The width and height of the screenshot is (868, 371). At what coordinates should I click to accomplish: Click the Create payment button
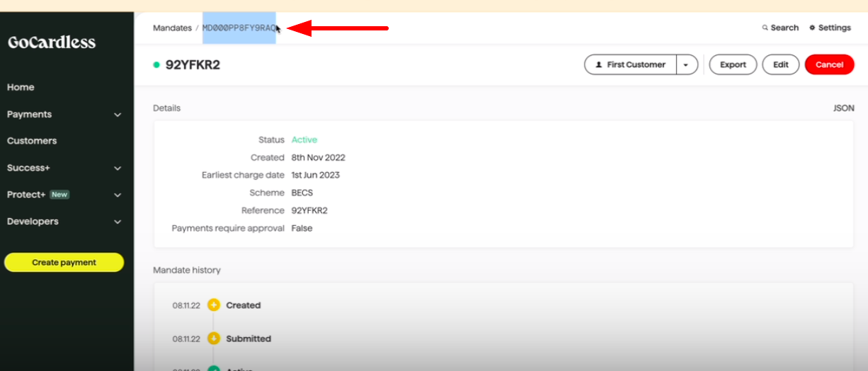tap(64, 263)
